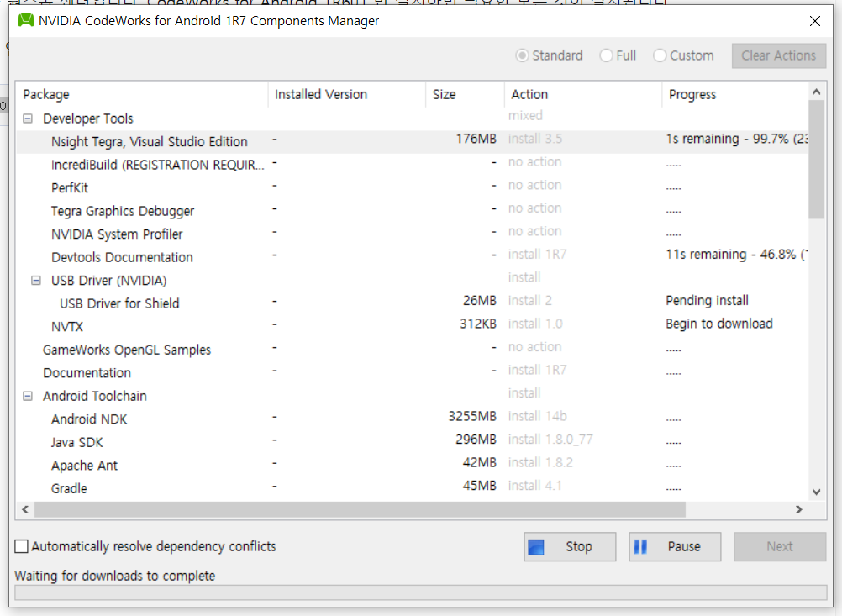Click the Next button

click(780, 547)
